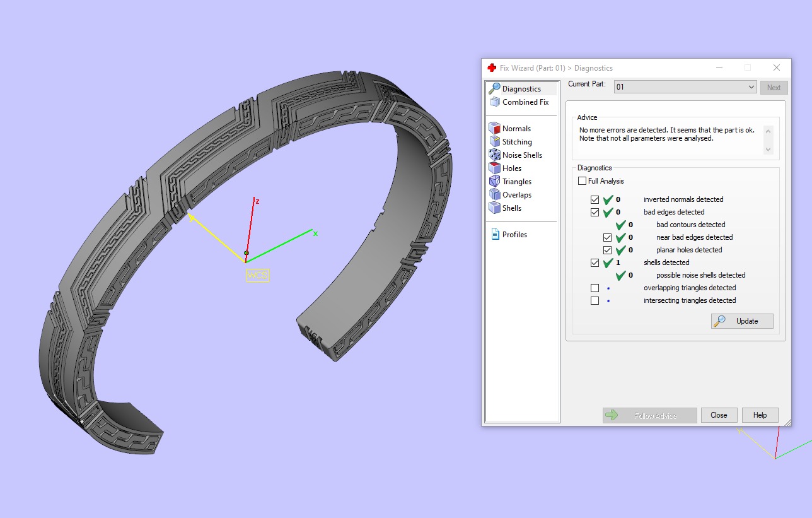This screenshot has width=812, height=518.
Task: Choose the Stitching icon
Action: (494, 142)
